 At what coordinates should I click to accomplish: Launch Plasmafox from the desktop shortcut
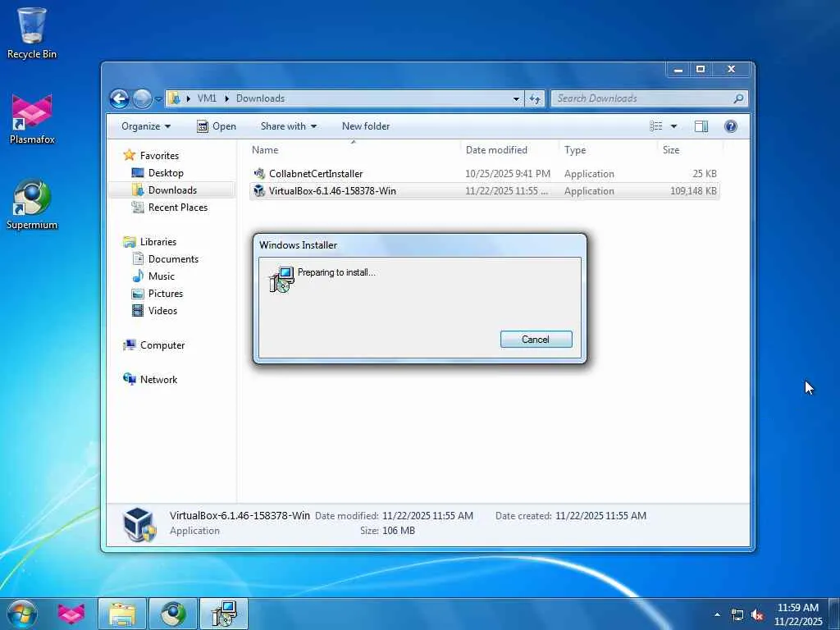[32, 119]
